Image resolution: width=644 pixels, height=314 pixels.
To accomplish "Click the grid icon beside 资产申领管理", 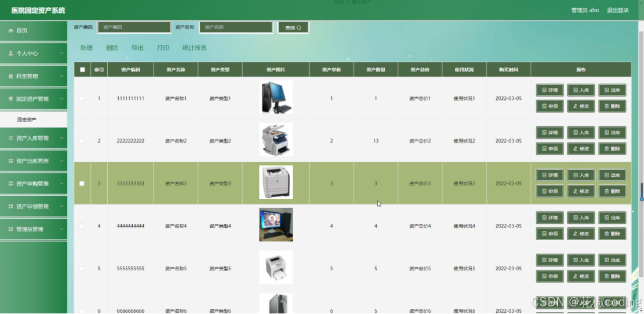I will (x=10, y=206).
